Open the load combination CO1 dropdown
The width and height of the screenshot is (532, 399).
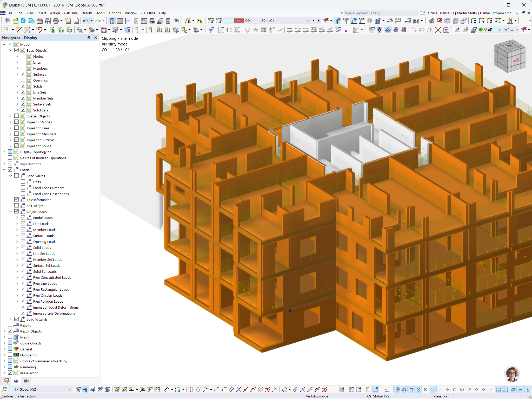pyautogui.click(x=308, y=21)
